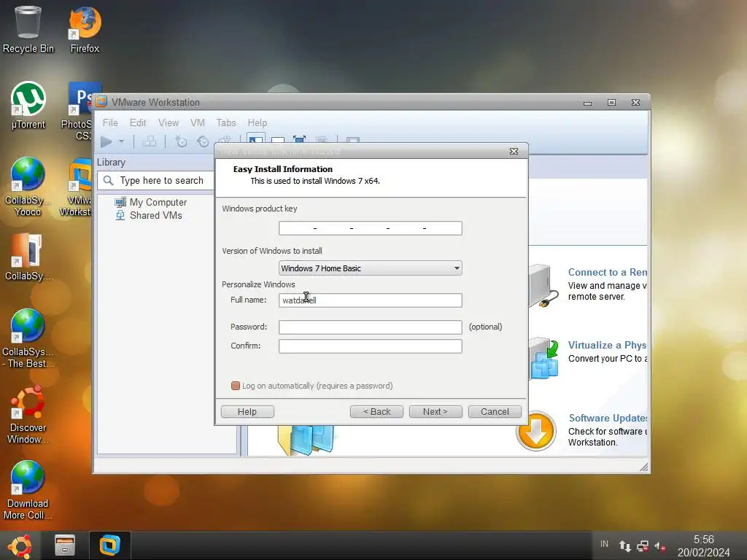Click the full screen mode toolbar icon
This screenshot has height=560, width=747.
point(299,139)
